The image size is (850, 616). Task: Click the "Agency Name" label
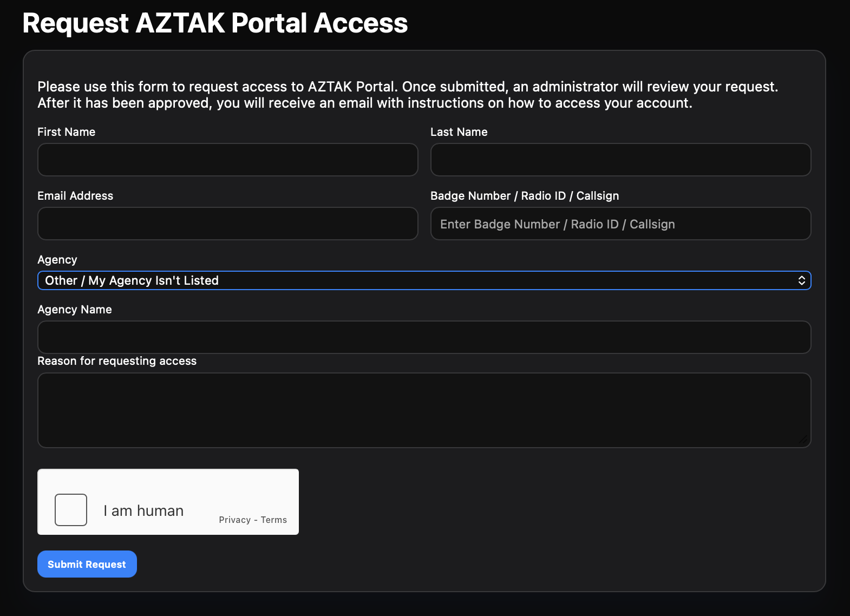point(75,310)
